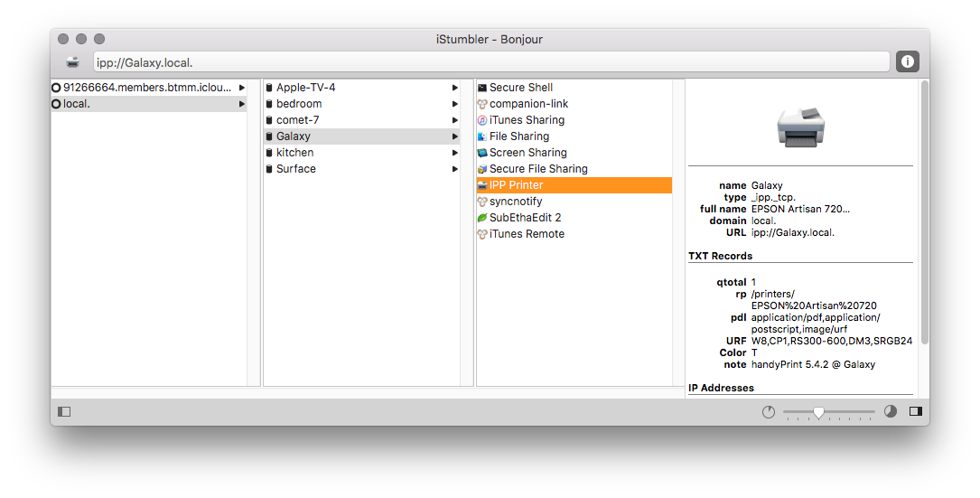Image resolution: width=980 pixels, height=498 pixels.
Task: Click the device icon beside Apple-TV-4
Action: 269,88
